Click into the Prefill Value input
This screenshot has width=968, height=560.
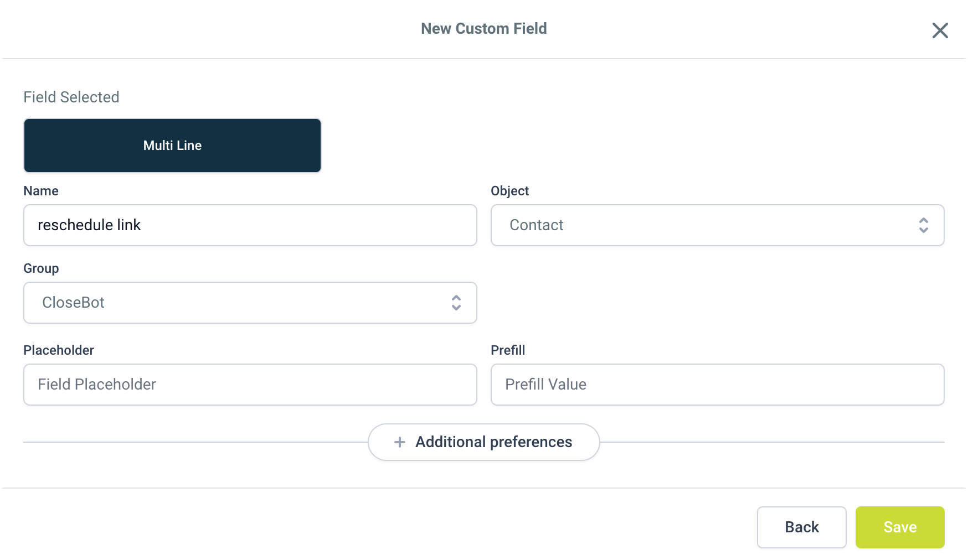pos(717,385)
